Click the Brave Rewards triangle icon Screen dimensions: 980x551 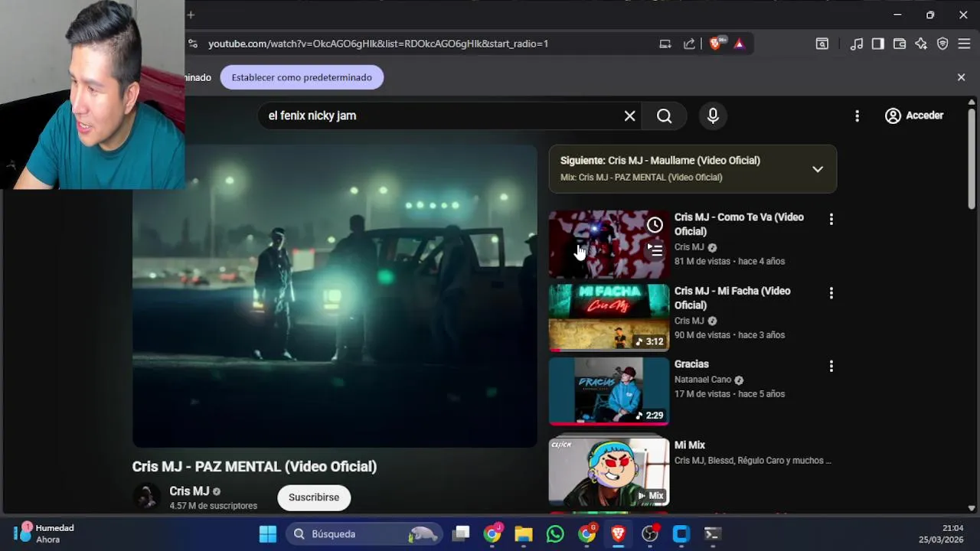click(739, 44)
